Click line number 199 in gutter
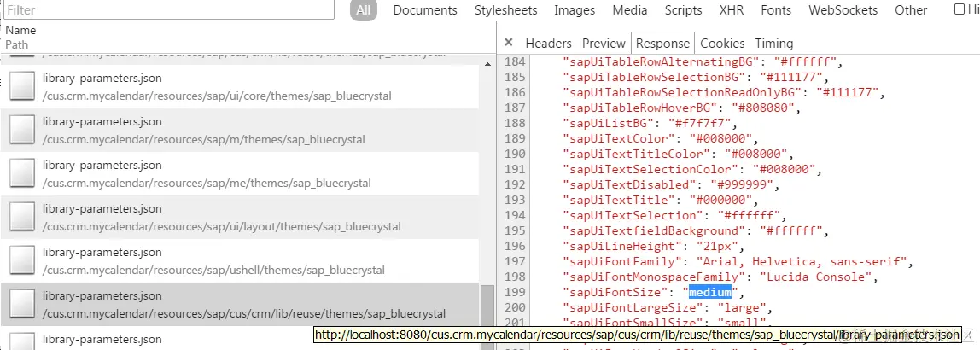The width and height of the screenshot is (980, 350). tap(515, 292)
